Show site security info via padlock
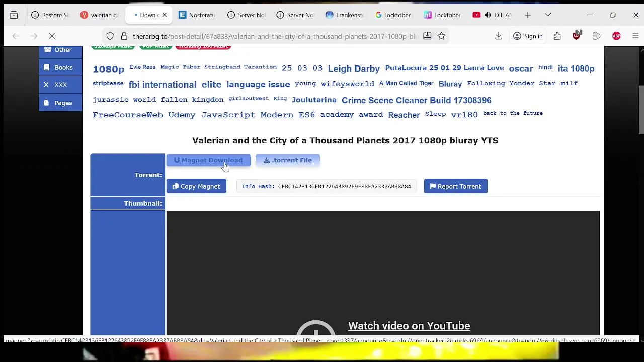The width and height of the screenshot is (644, 362). 124,36
